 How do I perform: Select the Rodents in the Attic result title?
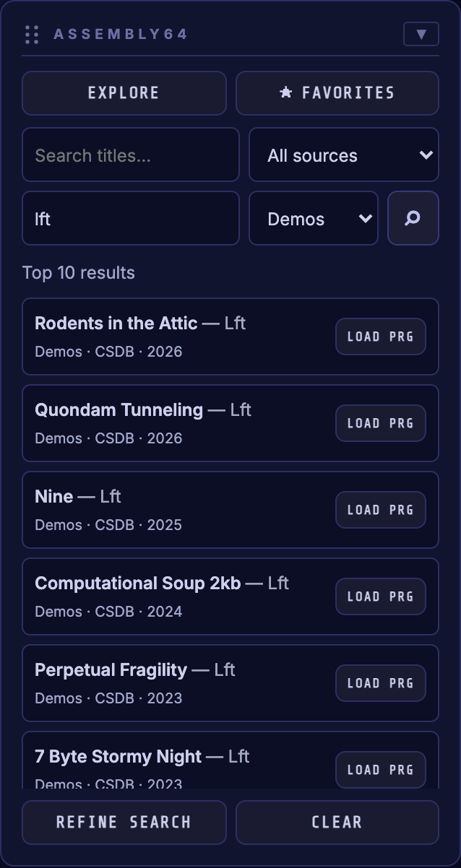(116, 323)
